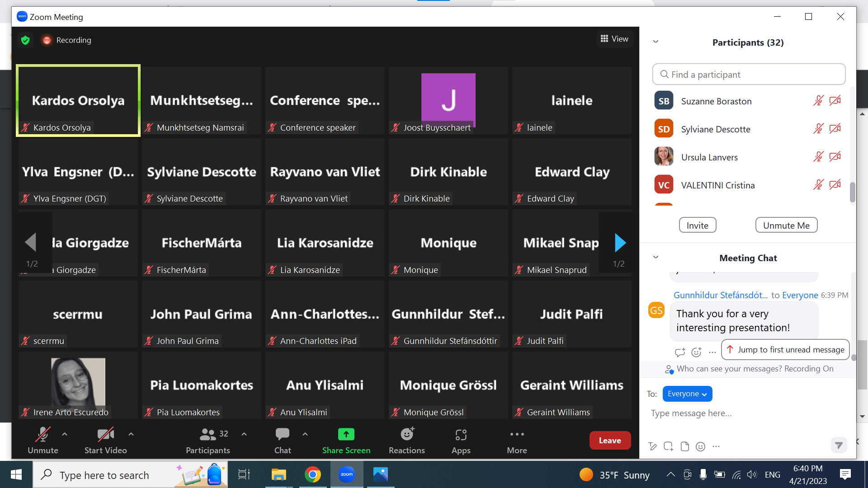Go to previous page of video tiles
Screen dimensions: 868x488
(30, 242)
